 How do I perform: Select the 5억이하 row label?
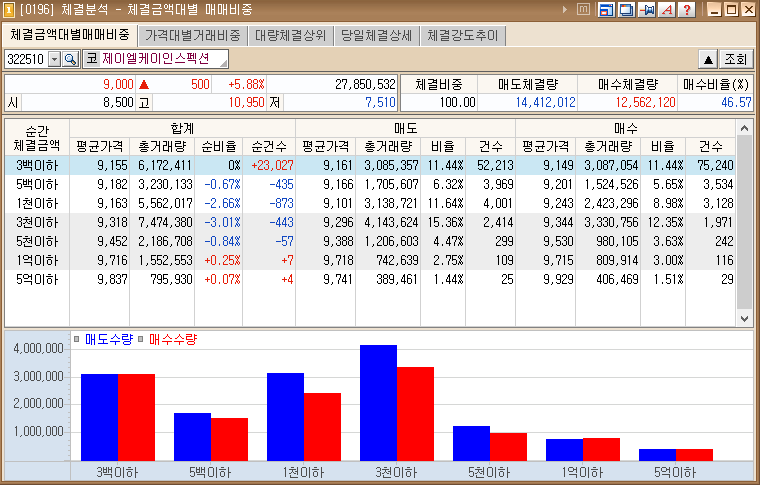click(x=37, y=279)
